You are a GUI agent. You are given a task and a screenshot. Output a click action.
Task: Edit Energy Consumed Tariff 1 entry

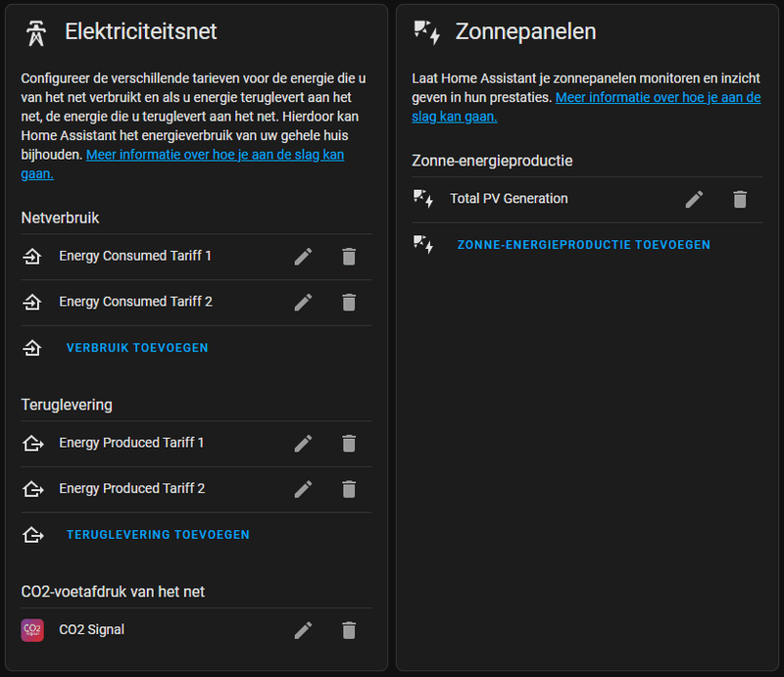tap(303, 257)
